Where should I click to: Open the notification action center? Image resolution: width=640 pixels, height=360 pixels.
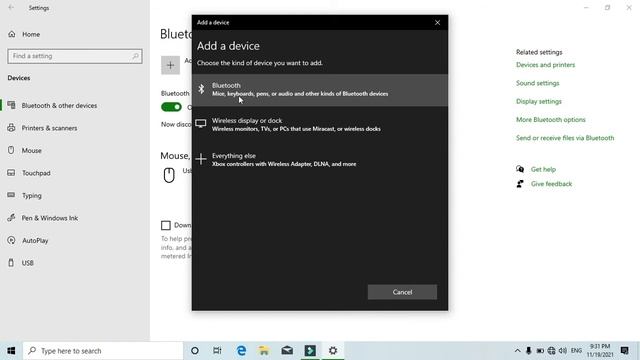pos(624,351)
